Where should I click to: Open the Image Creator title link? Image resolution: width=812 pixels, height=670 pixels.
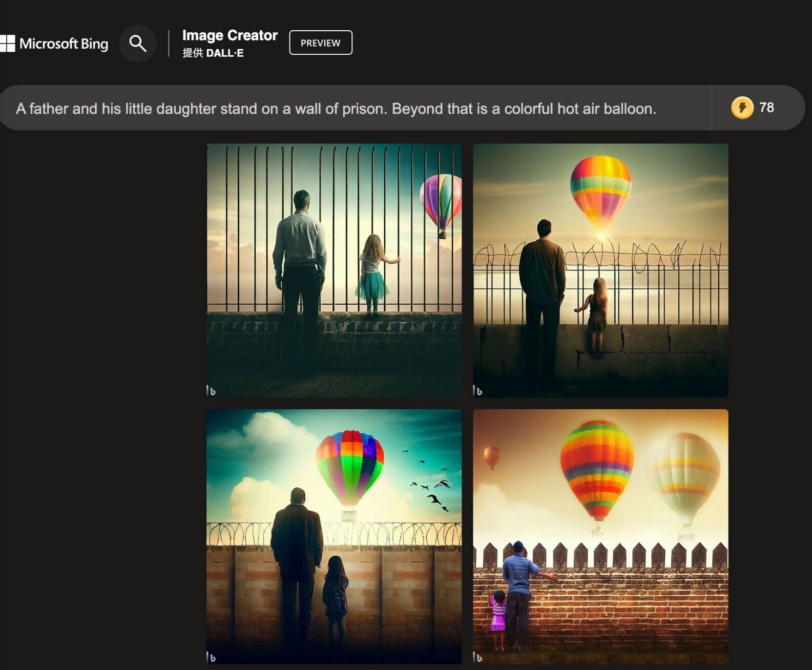pos(230,35)
